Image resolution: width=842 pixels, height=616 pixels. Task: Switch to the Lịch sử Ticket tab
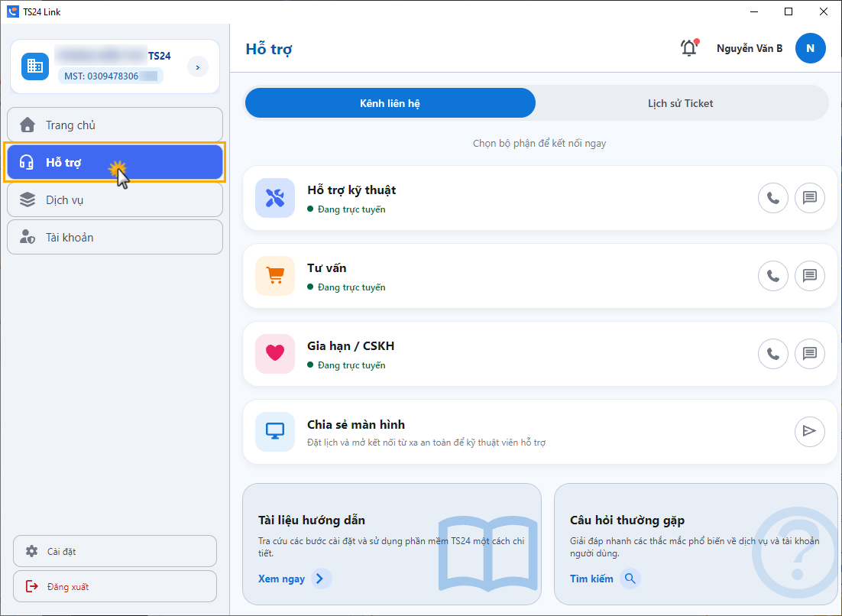[x=680, y=103]
